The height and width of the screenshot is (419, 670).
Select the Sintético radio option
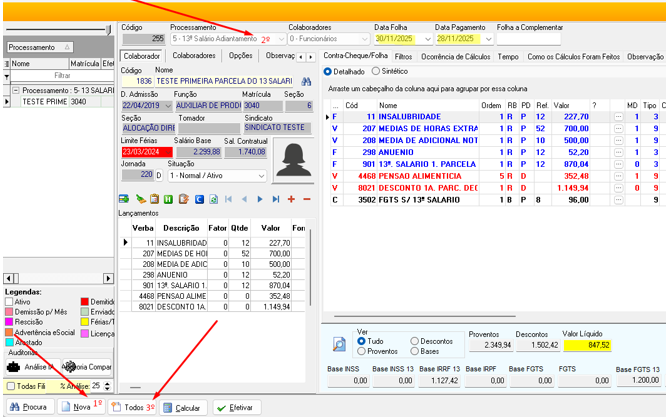pos(376,71)
